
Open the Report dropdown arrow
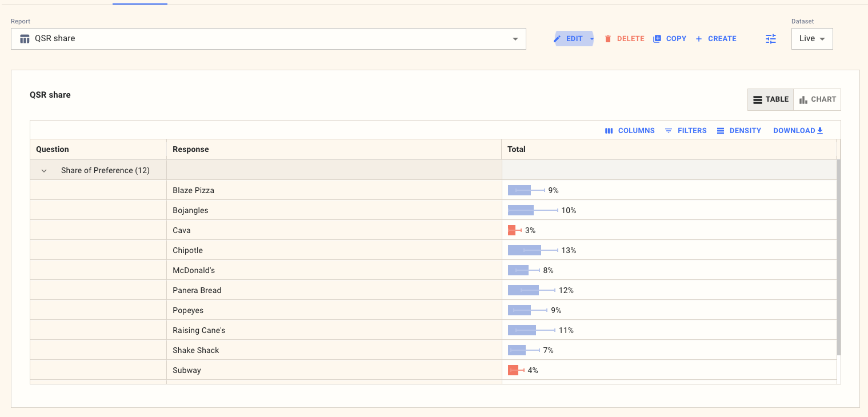click(515, 39)
